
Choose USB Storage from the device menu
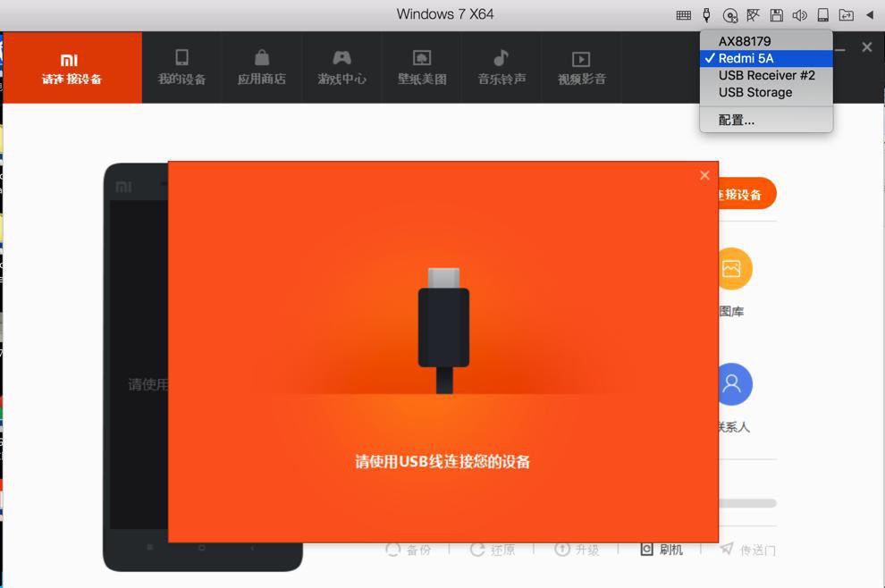coord(766,92)
